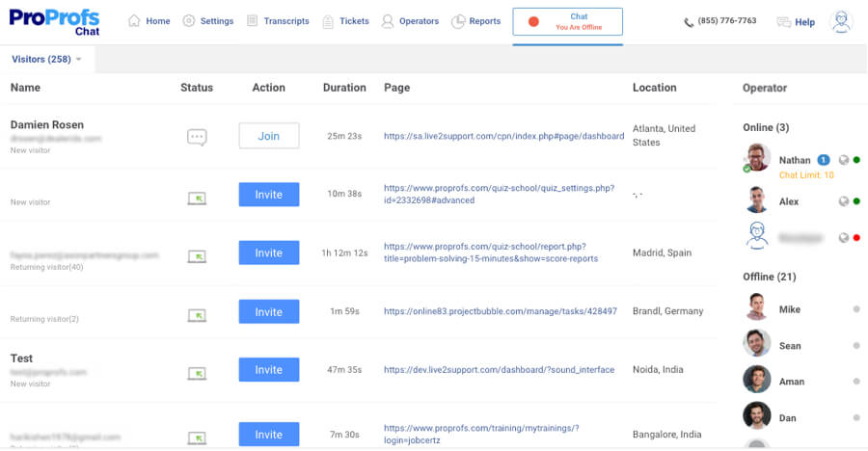Click Nathan's green online status dot
The image size is (868, 451).
pyautogui.click(x=856, y=160)
